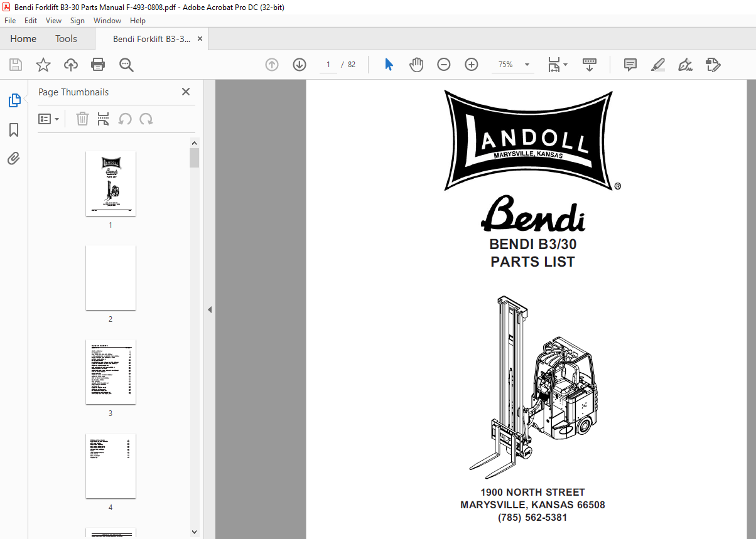Open the Fit page options tool
756x539 pixels.
click(x=557, y=65)
